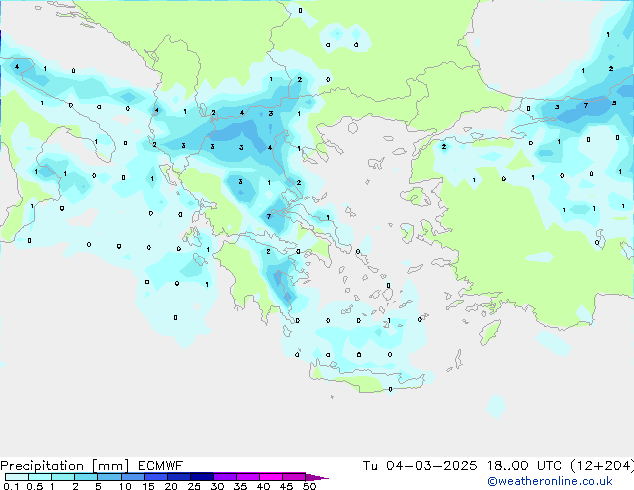
Task: Click the '25' legend scale label
Action: [194, 486]
